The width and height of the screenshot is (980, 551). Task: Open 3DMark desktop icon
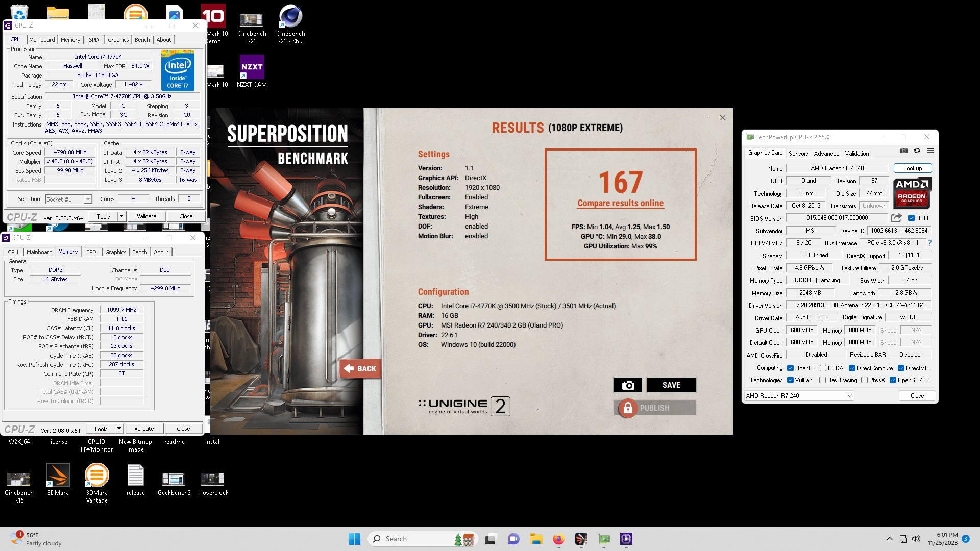[x=58, y=480]
